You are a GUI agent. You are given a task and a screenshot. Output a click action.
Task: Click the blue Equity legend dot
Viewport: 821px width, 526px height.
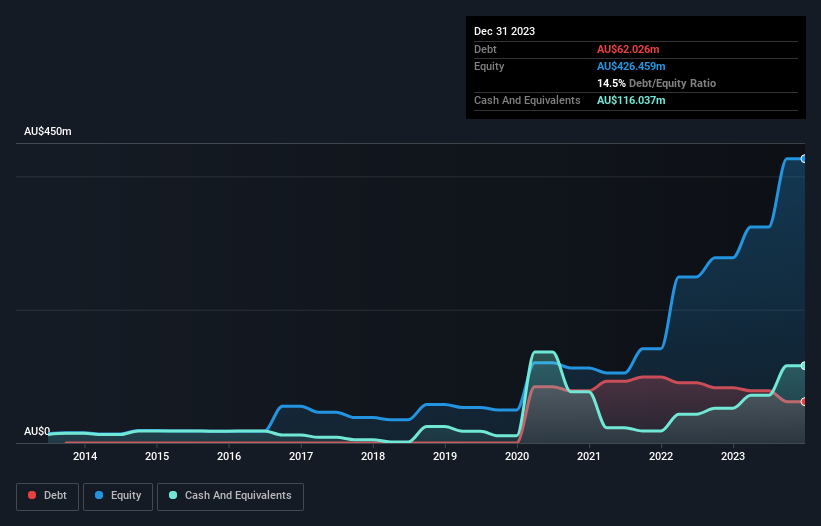(98, 495)
